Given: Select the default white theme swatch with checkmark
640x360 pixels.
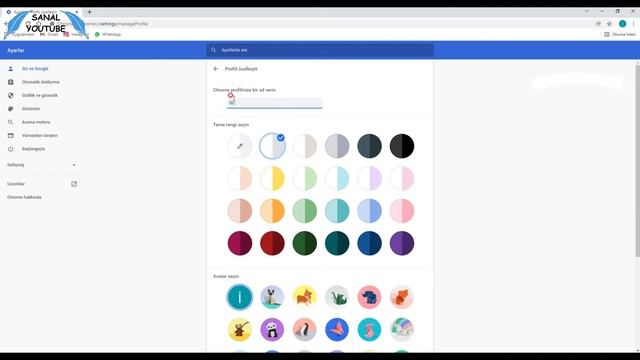Looking at the screenshot, I should [x=272, y=146].
